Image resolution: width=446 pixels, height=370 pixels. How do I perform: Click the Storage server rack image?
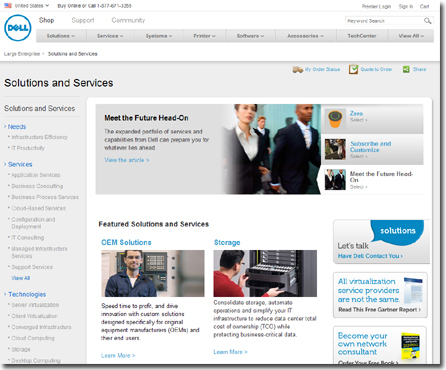click(x=265, y=273)
